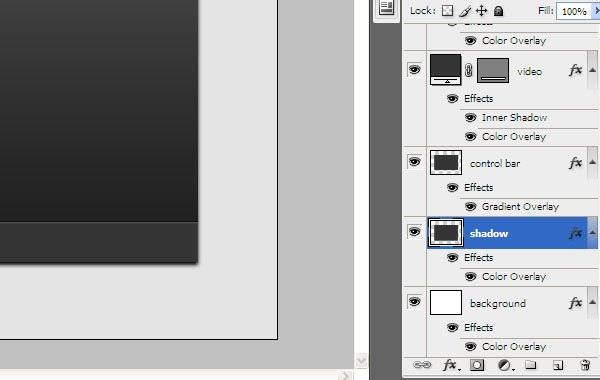Click Effects label under control bar layer
The width and height of the screenshot is (600, 380).
point(478,188)
